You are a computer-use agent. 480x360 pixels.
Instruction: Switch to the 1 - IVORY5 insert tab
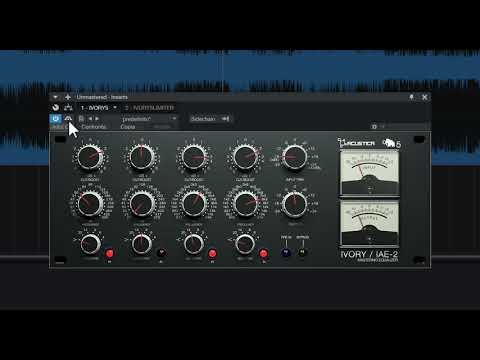point(95,108)
